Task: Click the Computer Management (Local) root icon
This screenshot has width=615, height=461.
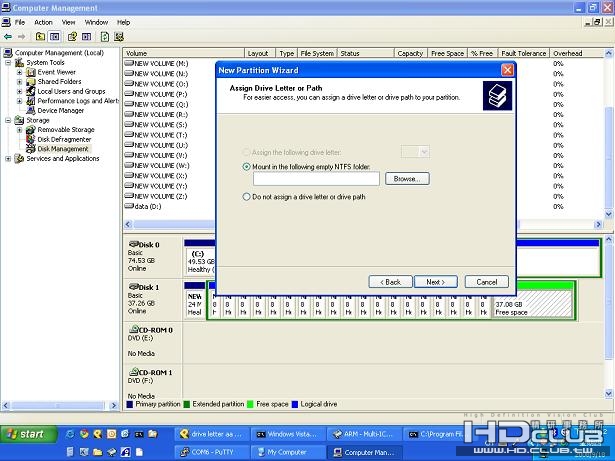Action: pos(8,53)
